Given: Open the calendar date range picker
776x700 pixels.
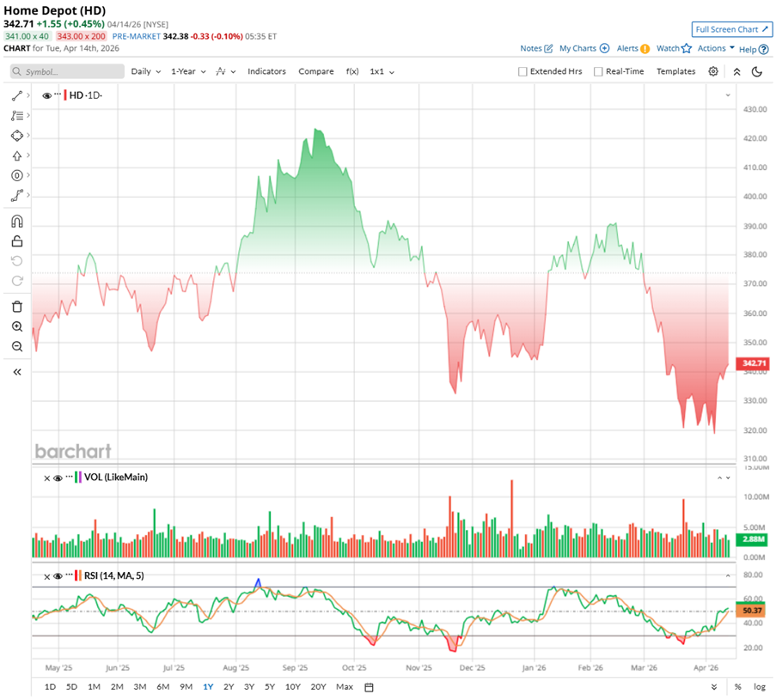Looking at the screenshot, I should [x=369, y=687].
